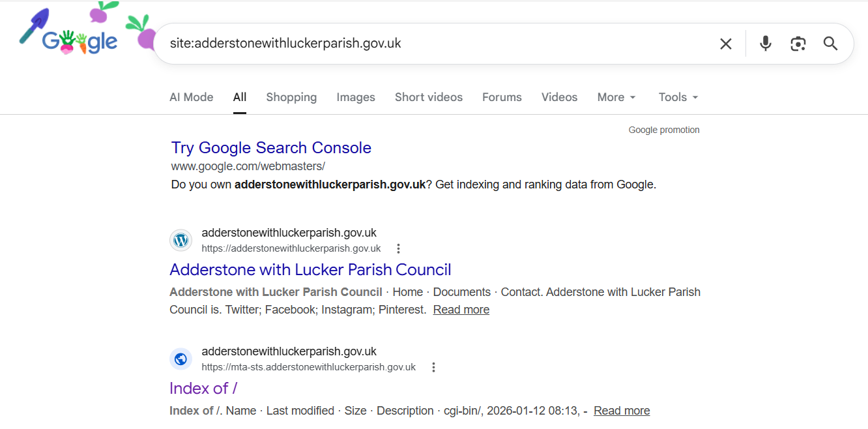Click site name above Parish Council title

289,233
